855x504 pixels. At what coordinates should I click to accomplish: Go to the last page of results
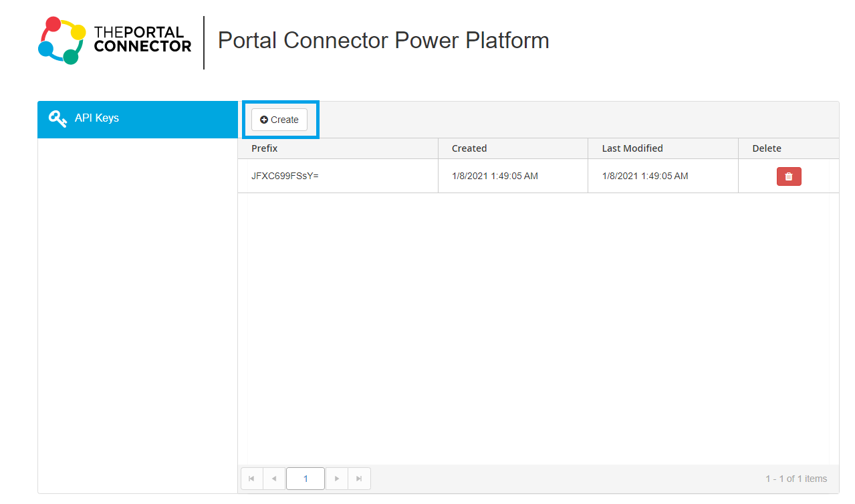coord(359,479)
